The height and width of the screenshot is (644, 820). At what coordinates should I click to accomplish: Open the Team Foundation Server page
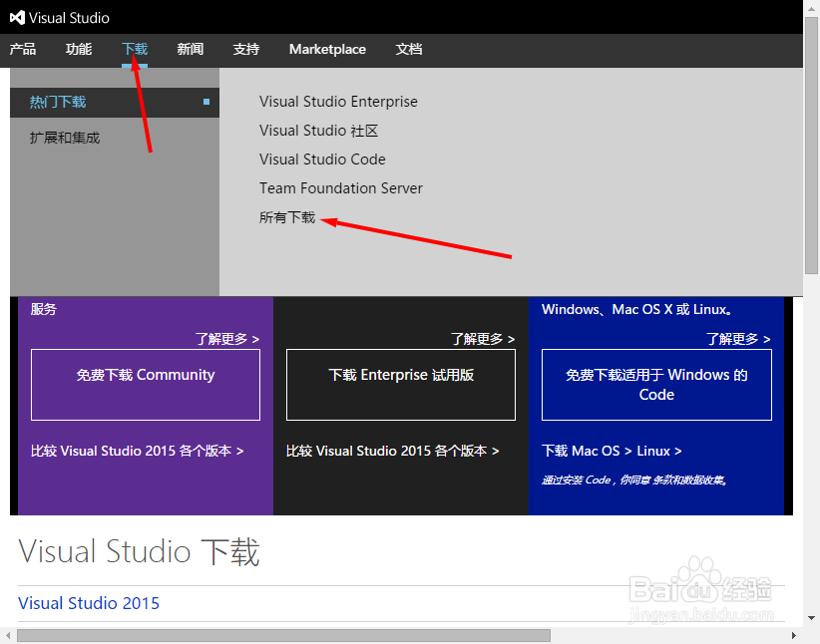click(x=340, y=187)
